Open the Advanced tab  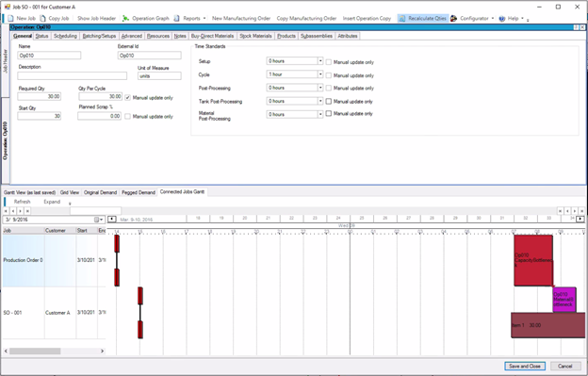coord(132,36)
